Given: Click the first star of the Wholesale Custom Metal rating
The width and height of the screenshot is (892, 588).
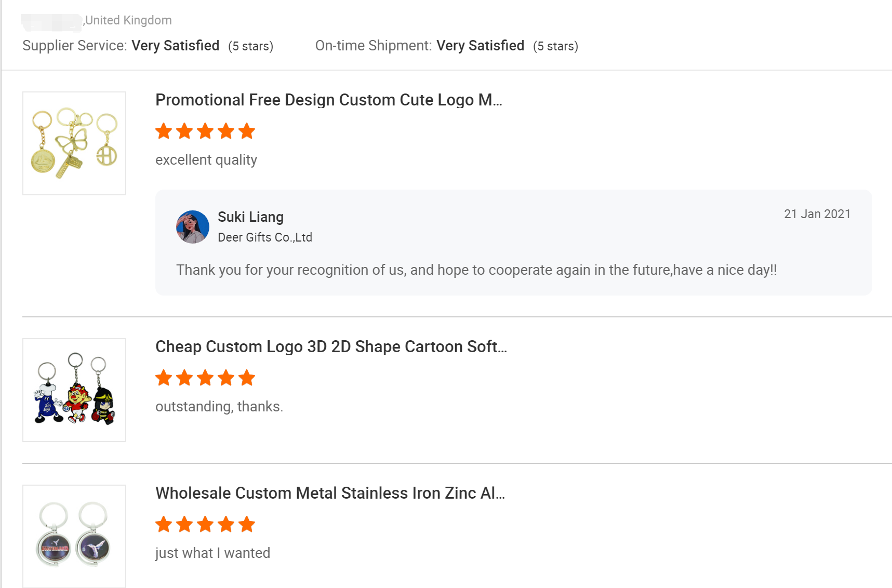Looking at the screenshot, I should click(164, 524).
